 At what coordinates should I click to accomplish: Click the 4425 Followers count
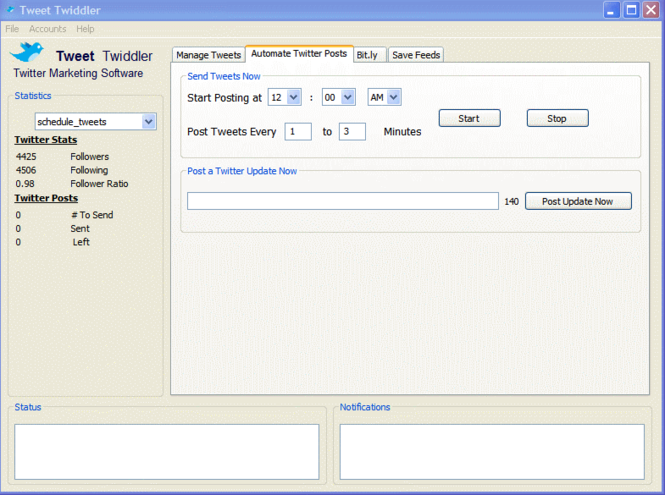(x=26, y=157)
